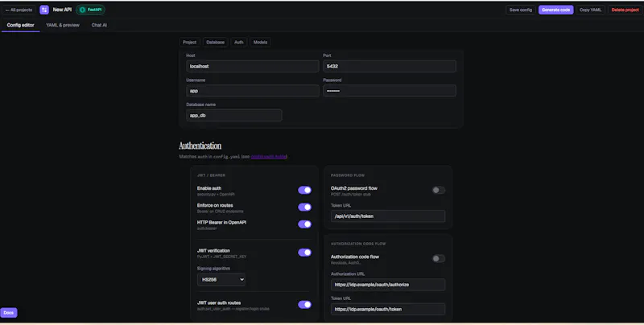Click the Copy YAML button
The height and width of the screenshot is (325, 644).
tap(590, 10)
